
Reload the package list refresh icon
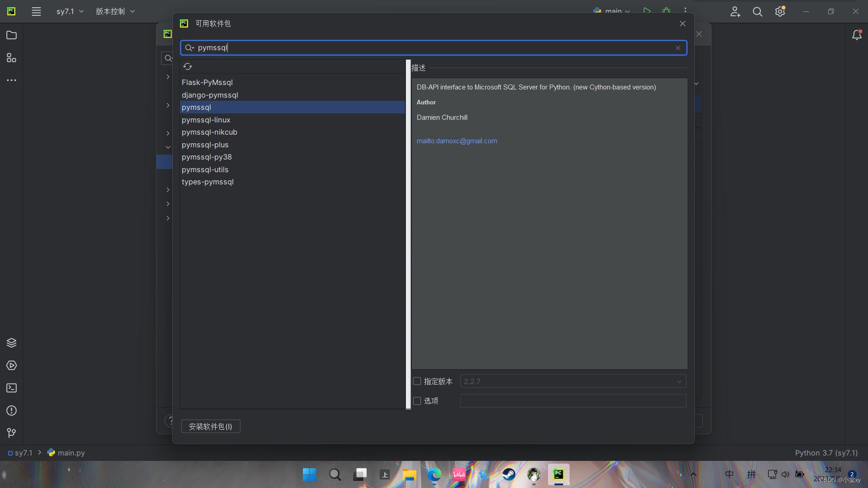188,67
